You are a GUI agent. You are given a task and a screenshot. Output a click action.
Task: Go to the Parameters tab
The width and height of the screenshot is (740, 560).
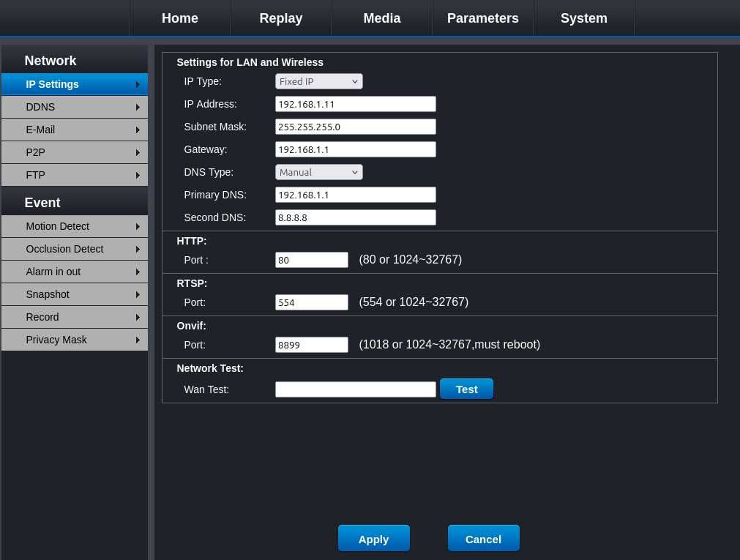coord(483,18)
